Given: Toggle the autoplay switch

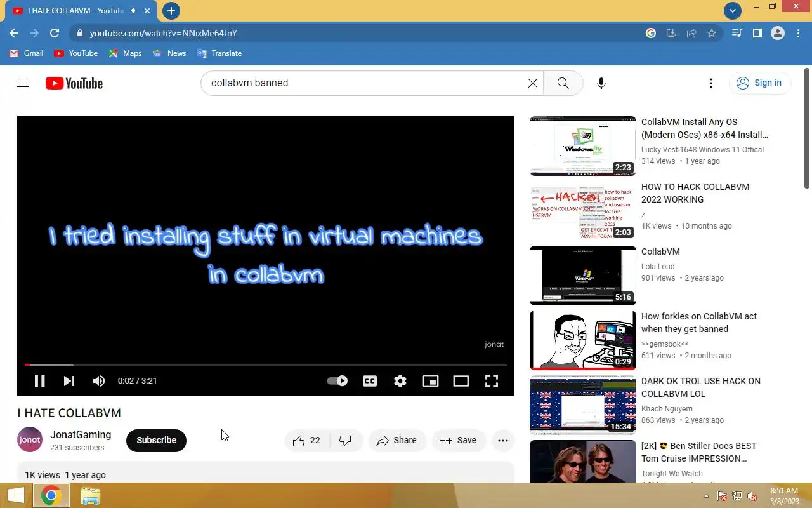Looking at the screenshot, I should click(337, 381).
